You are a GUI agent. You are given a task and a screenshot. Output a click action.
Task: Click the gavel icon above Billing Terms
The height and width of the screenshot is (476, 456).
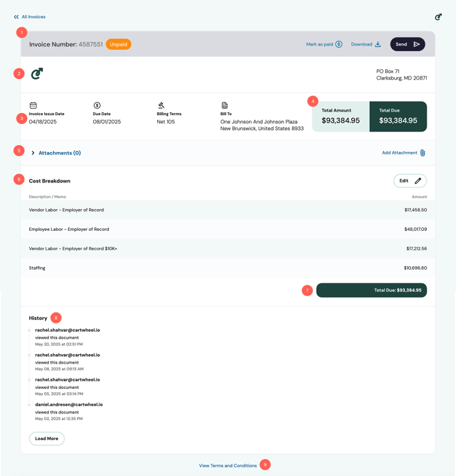tap(161, 106)
